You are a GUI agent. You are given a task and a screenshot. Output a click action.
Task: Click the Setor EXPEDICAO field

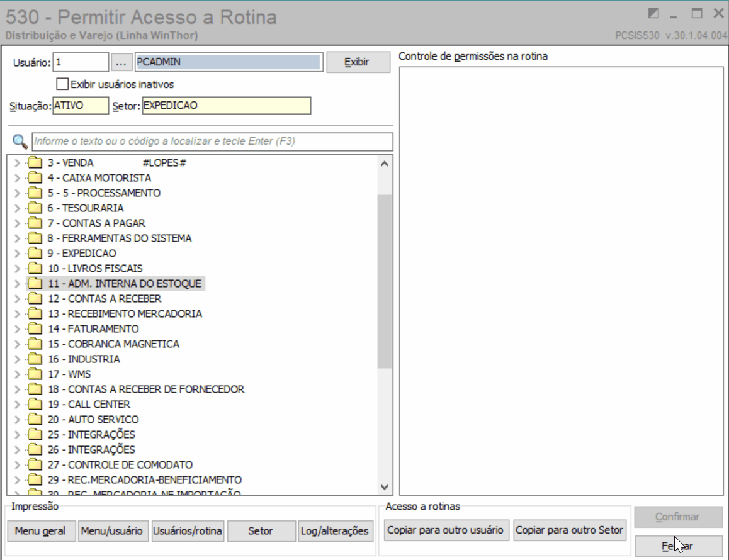227,106
